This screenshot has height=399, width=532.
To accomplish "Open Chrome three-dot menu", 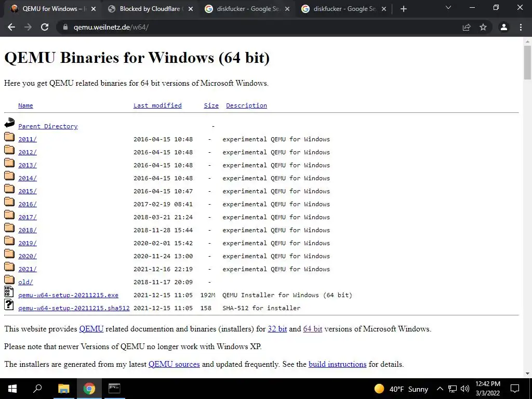I will (521, 27).
